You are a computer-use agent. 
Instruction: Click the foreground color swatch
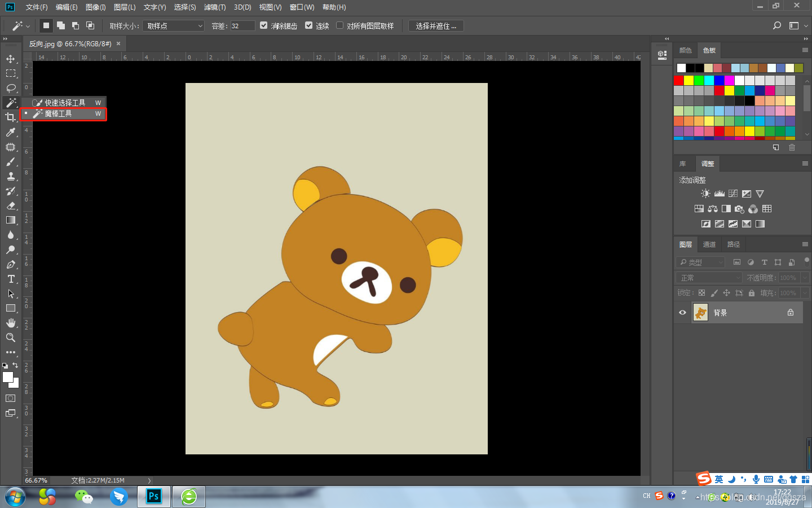pyautogui.click(x=8, y=378)
